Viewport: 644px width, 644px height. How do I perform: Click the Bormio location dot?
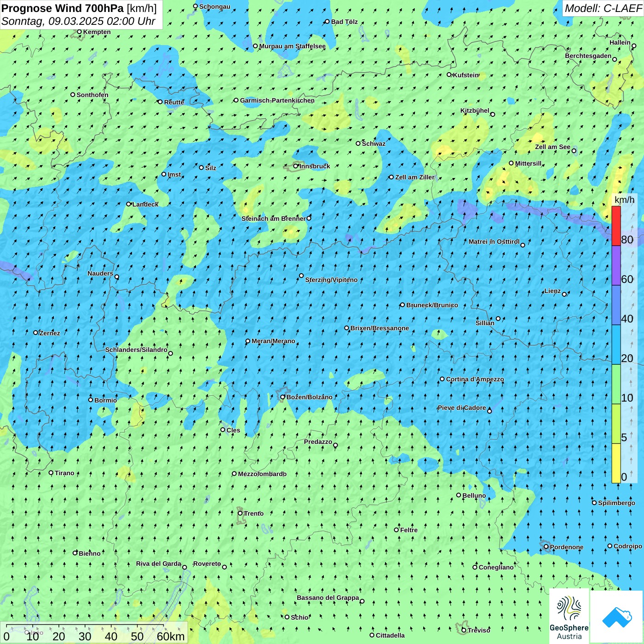point(91,400)
